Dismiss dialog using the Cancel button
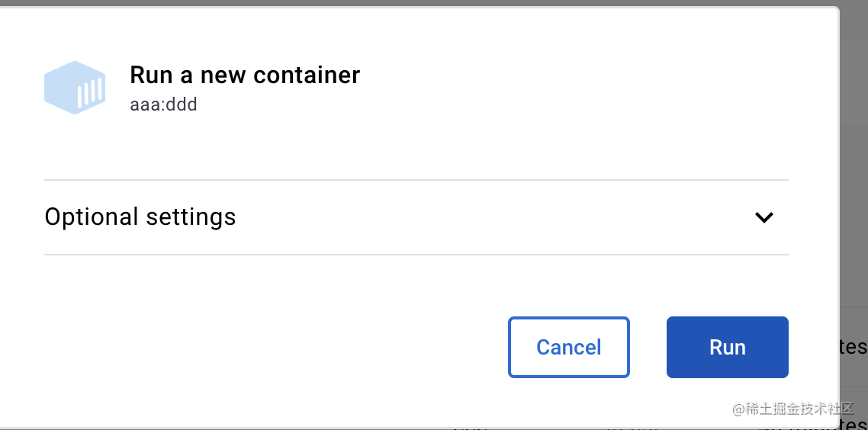The image size is (868, 430). 568,348
